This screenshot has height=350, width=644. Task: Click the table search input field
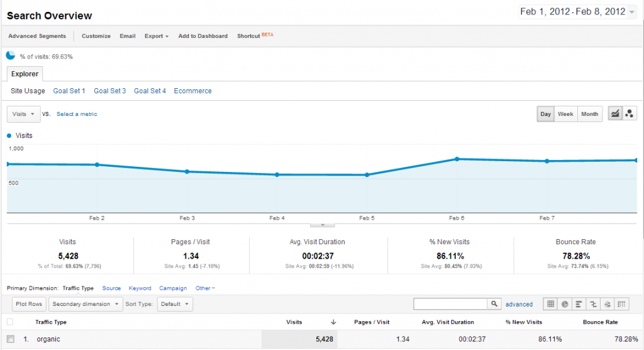coord(450,304)
